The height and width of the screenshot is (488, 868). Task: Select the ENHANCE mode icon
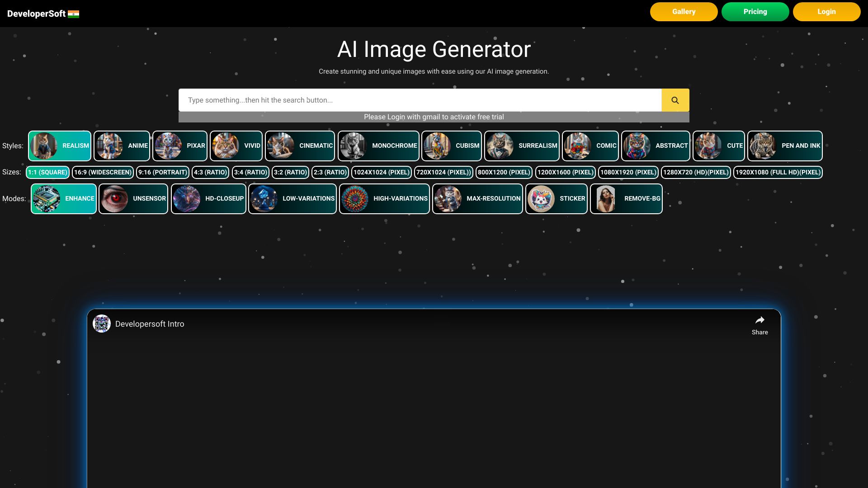pyautogui.click(x=47, y=198)
